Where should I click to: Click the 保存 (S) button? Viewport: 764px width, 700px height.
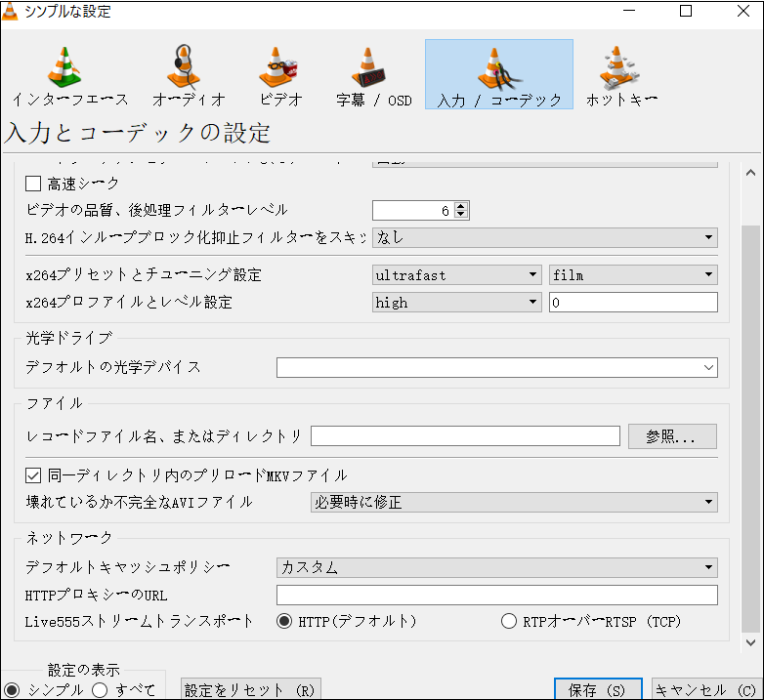point(597,689)
